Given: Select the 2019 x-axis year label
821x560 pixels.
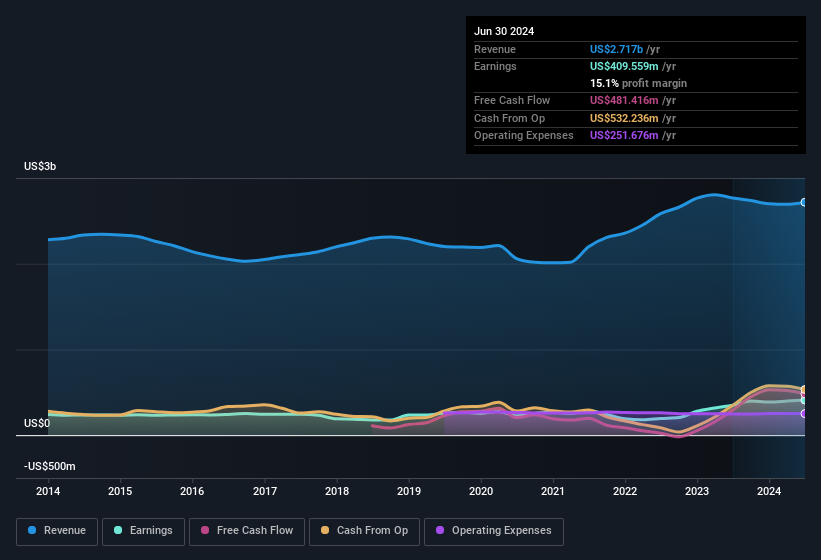Looking at the screenshot, I should 409,491.
